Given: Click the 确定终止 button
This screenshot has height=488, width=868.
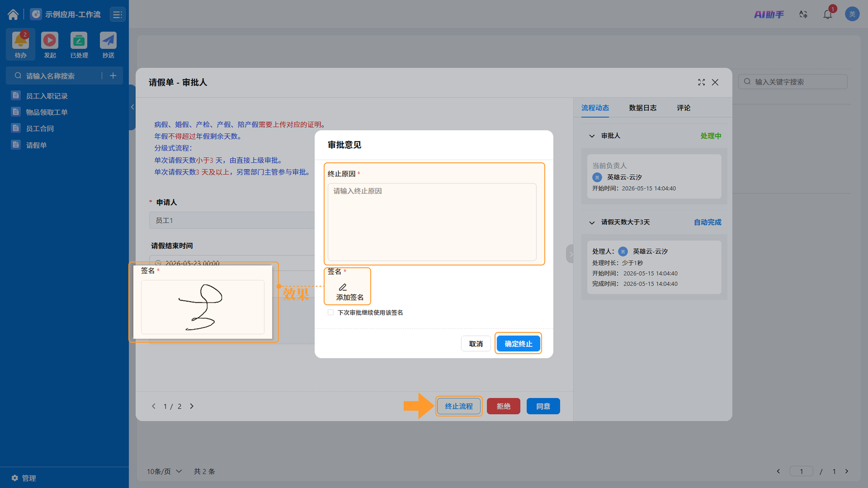Looking at the screenshot, I should tap(518, 344).
